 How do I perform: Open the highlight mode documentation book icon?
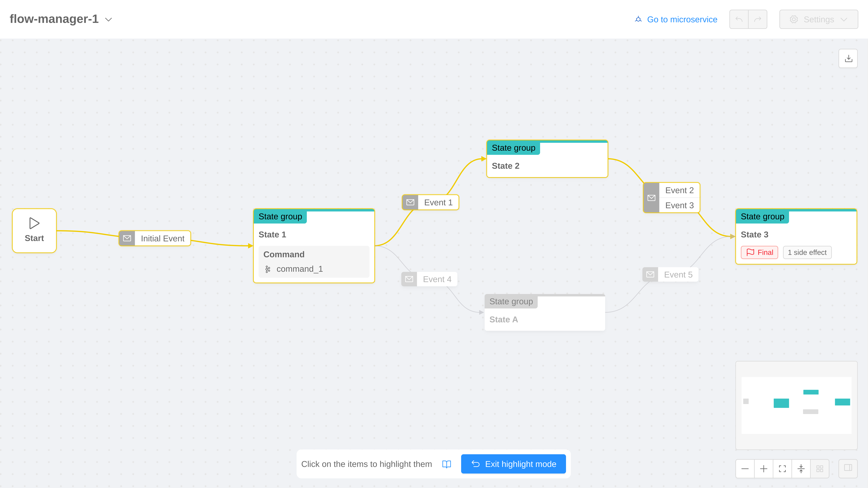[x=446, y=464]
